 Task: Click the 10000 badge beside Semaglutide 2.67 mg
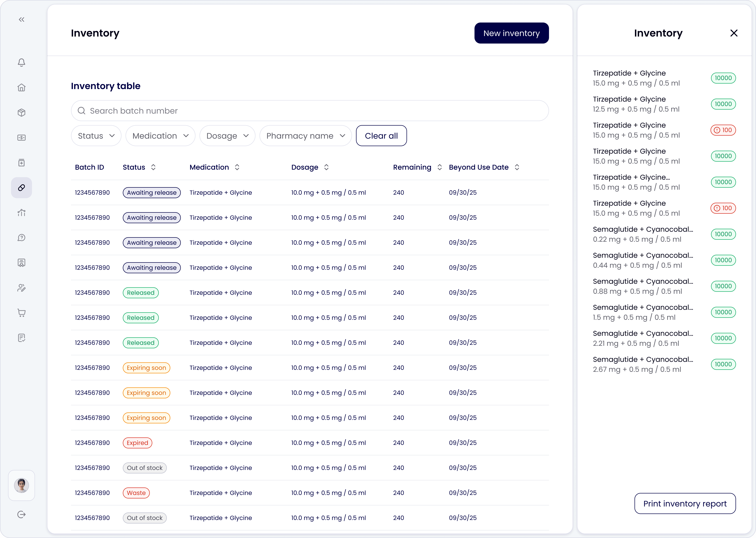tap(723, 364)
